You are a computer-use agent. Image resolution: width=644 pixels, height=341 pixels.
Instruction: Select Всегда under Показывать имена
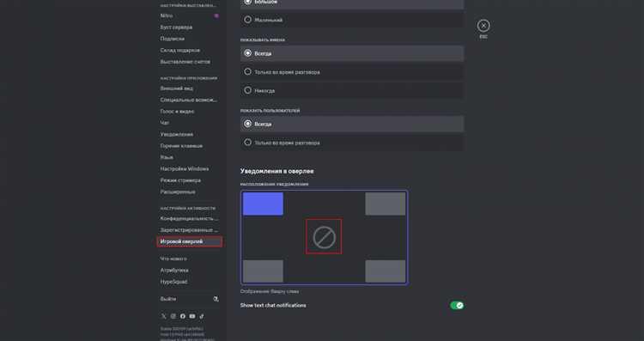coord(352,53)
